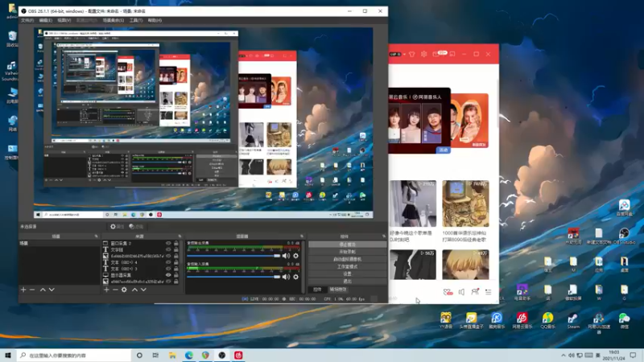Click the 开始录制 button

pyautogui.click(x=347, y=252)
